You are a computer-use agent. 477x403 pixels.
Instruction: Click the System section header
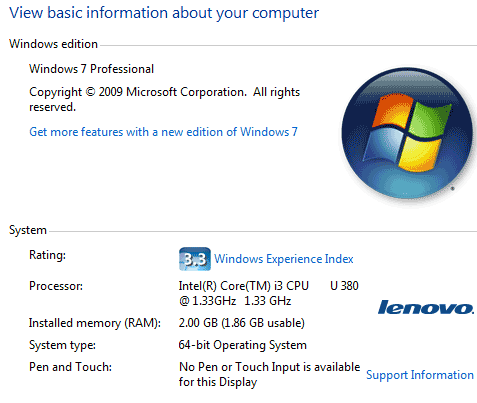28,230
